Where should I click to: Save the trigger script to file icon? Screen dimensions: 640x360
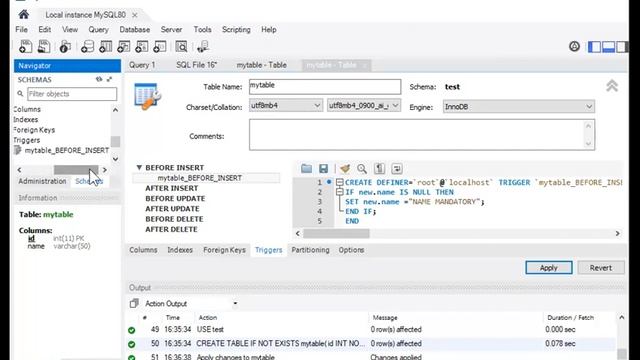click(x=323, y=169)
